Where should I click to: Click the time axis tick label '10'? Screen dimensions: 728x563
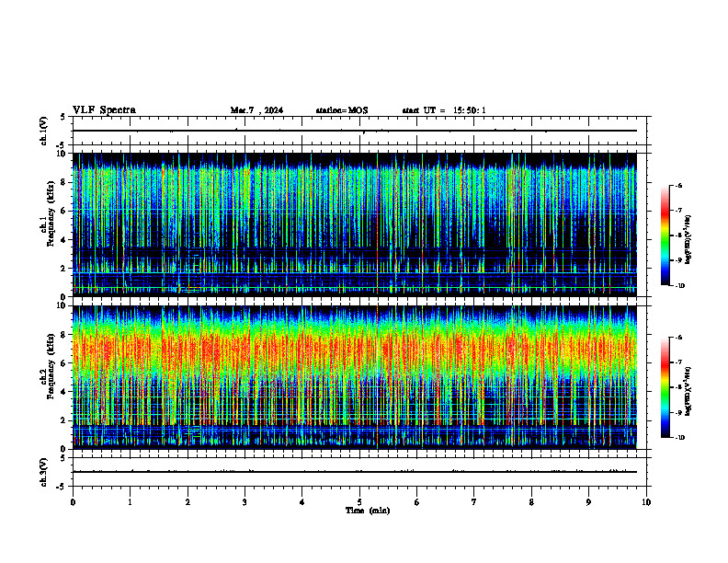646,502
